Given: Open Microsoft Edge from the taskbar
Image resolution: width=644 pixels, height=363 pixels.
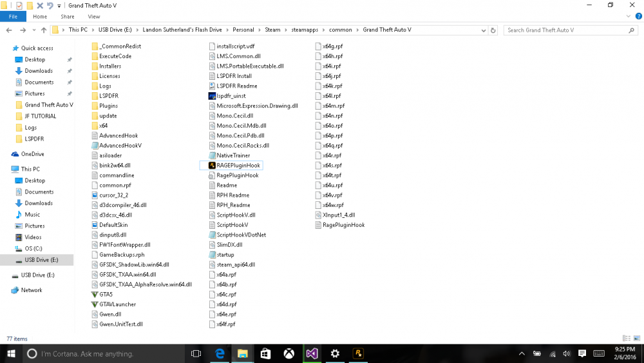Looking at the screenshot, I should click(x=220, y=353).
